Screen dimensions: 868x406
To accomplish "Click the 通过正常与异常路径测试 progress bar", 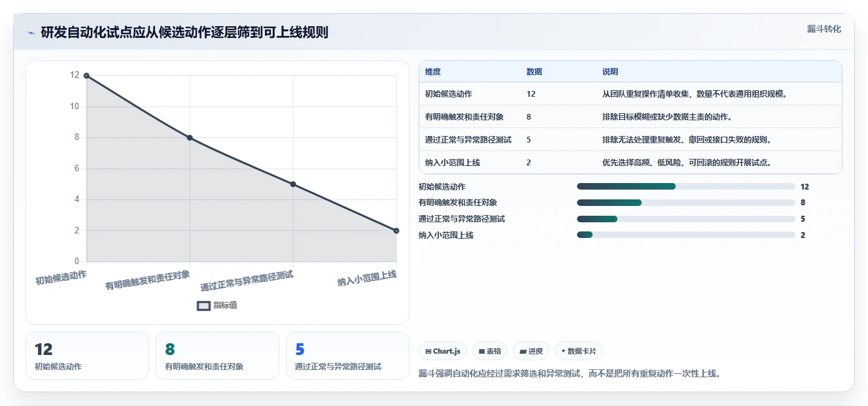I will pos(686,219).
